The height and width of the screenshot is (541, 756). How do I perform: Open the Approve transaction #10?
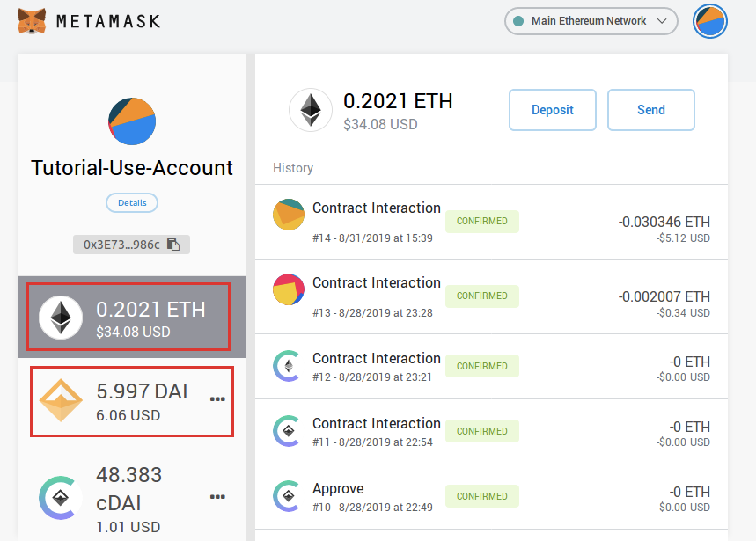(x=491, y=497)
